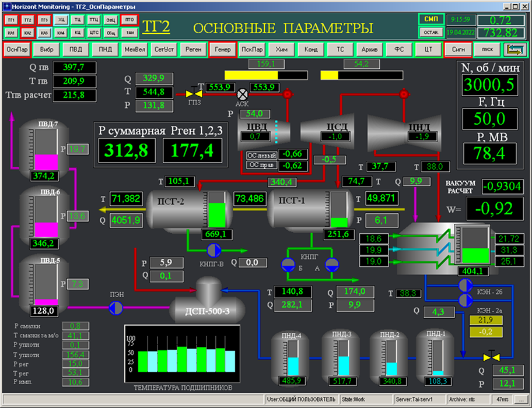
Task: Click the ПЭН pump symbol
Action: point(117,307)
